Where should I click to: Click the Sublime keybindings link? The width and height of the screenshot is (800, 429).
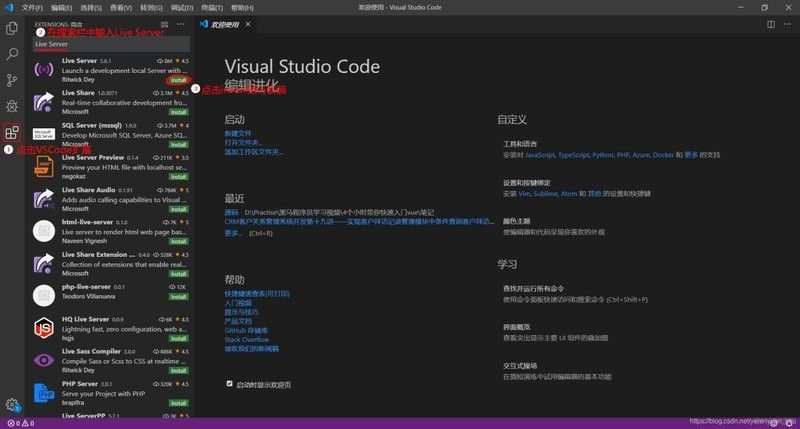545,194
